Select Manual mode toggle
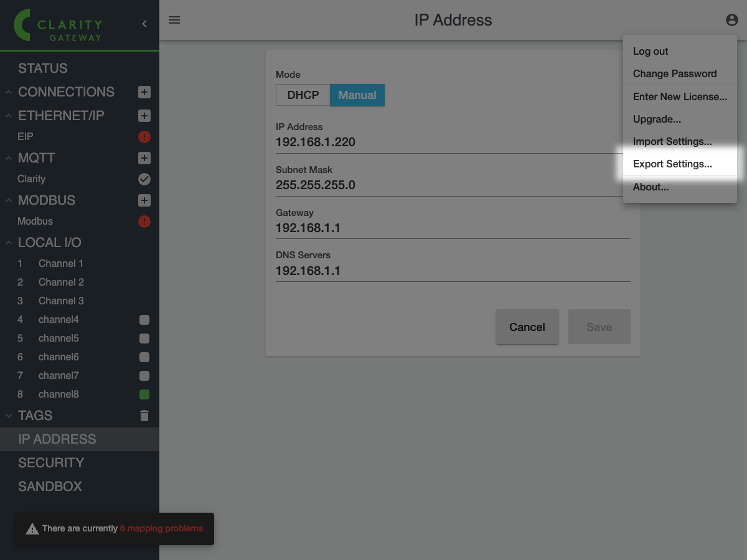The width and height of the screenshot is (747, 560). [357, 95]
